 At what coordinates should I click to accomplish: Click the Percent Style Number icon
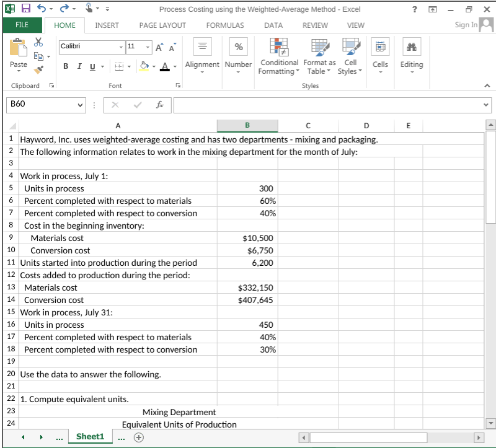coord(238,46)
